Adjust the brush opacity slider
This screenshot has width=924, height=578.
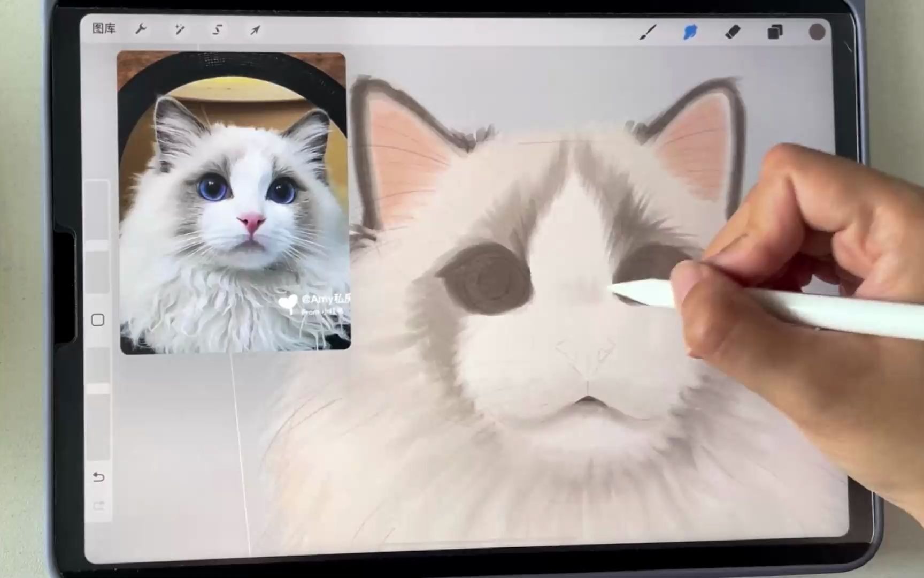pos(98,404)
